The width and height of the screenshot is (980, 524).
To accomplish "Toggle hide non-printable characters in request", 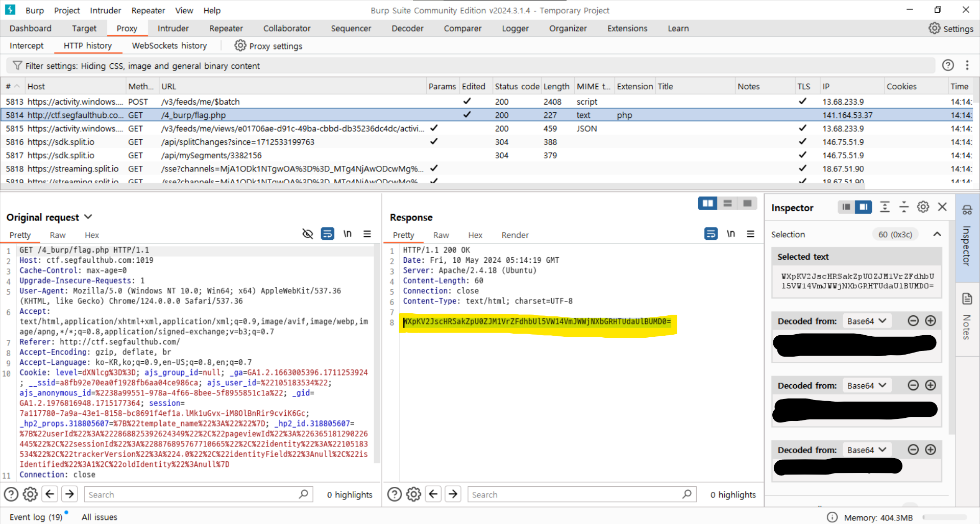I will pos(307,234).
